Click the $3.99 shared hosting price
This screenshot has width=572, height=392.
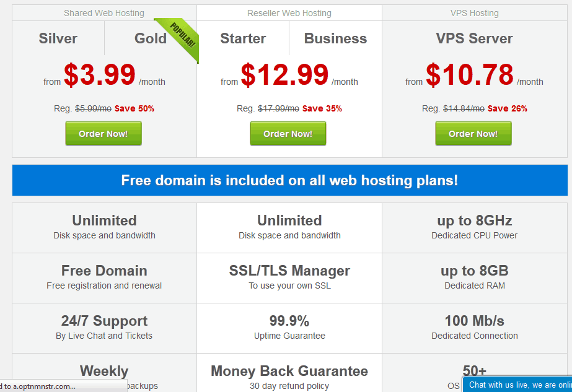100,75
